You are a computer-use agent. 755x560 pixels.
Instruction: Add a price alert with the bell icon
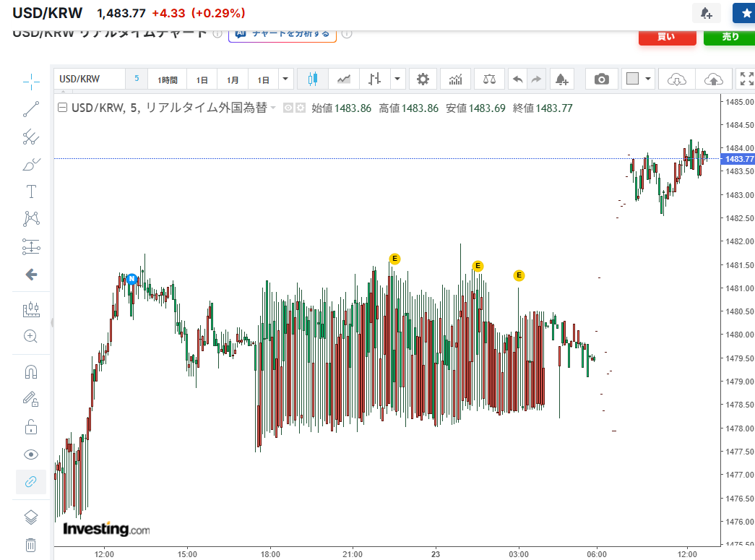[x=562, y=78]
